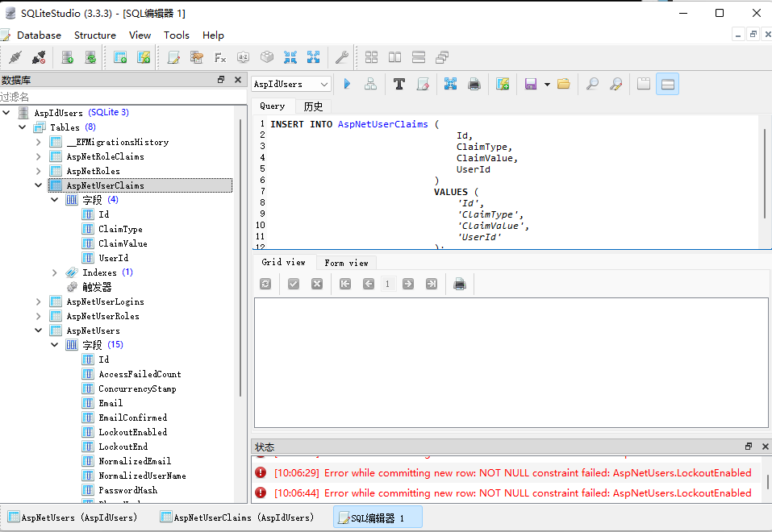
Task: Collapse the AspNetUsers table node
Action: coord(39,330)
